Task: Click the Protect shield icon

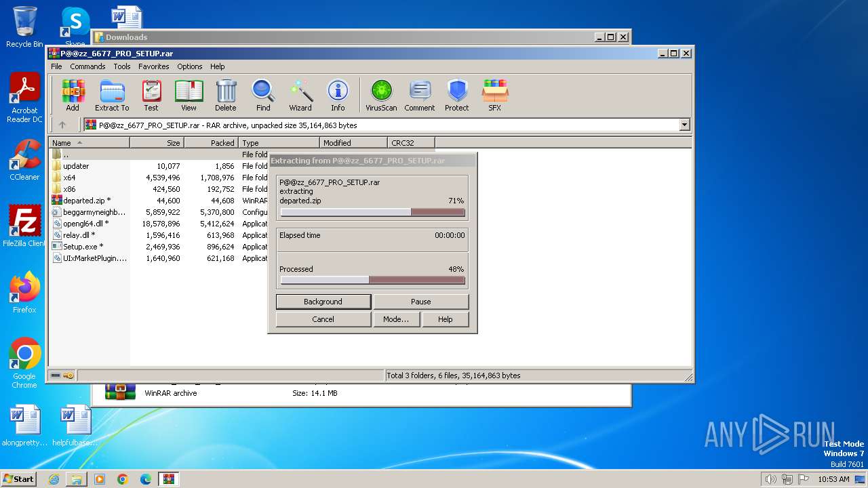Action: tap(457, 95)
